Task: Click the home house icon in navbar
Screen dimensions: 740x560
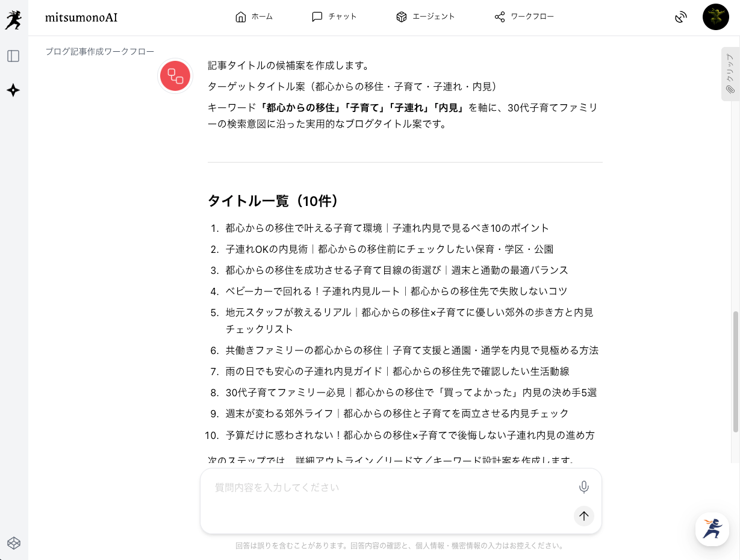Action: [x=241, y=17]
